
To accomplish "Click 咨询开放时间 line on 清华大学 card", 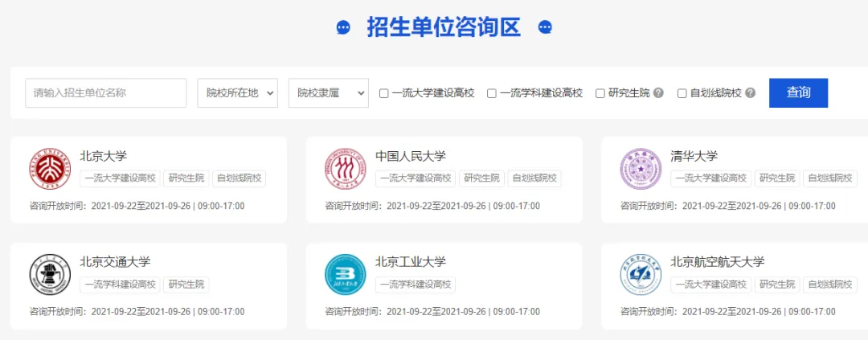I will pos(728,206).
